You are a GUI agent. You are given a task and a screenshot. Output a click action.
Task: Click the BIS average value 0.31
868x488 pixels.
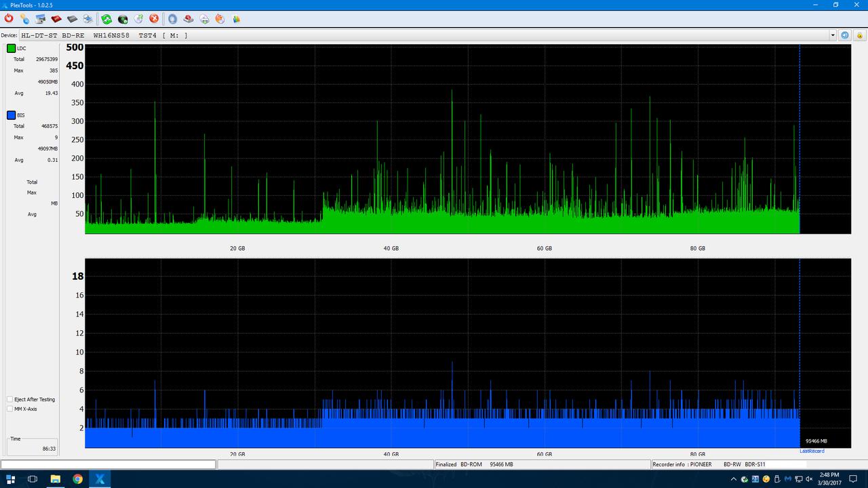(53, 160)
